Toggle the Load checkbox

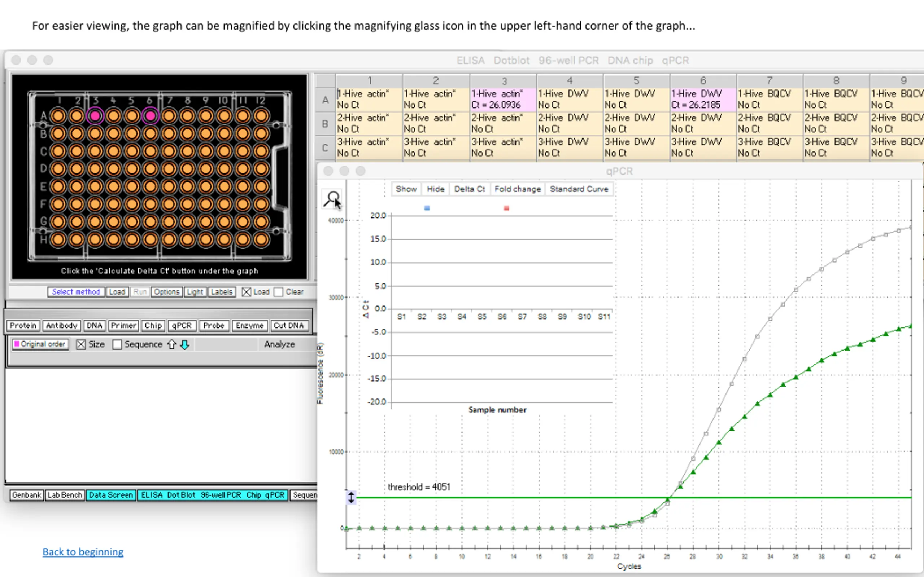pos(246,292)
